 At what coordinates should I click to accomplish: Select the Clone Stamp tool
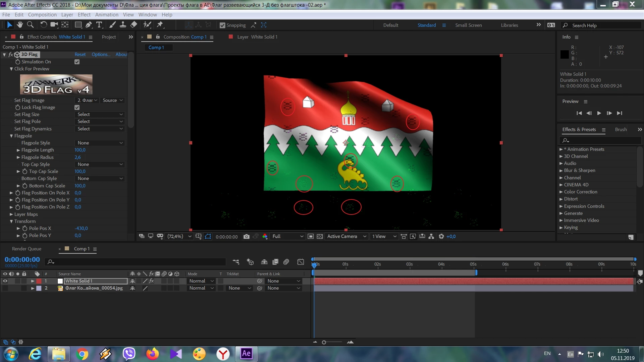123,25
